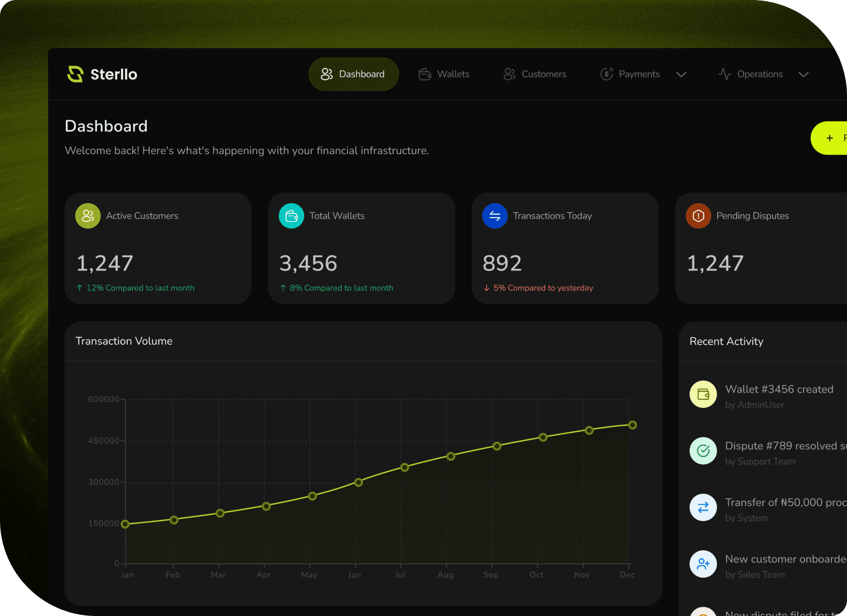Click the green dispute resolved checkmark icon
Image resolution: width=847 pixels, height=616 pixels.
click(x=703, y=451)
